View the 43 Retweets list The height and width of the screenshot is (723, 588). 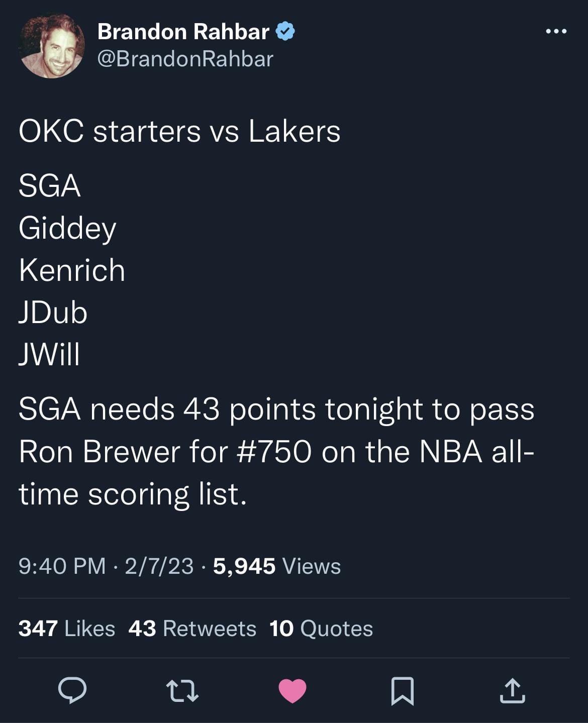pyautogui.click(x=192, y=628)
